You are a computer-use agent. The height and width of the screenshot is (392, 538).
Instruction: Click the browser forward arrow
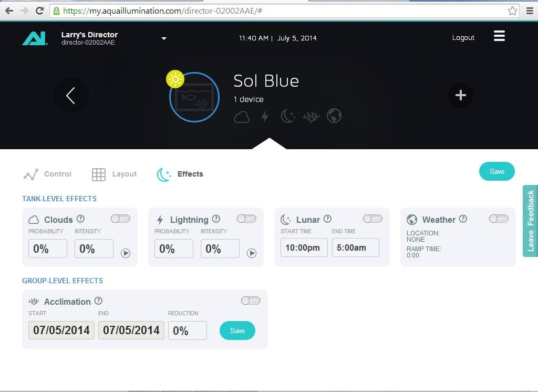pos(24,11)
